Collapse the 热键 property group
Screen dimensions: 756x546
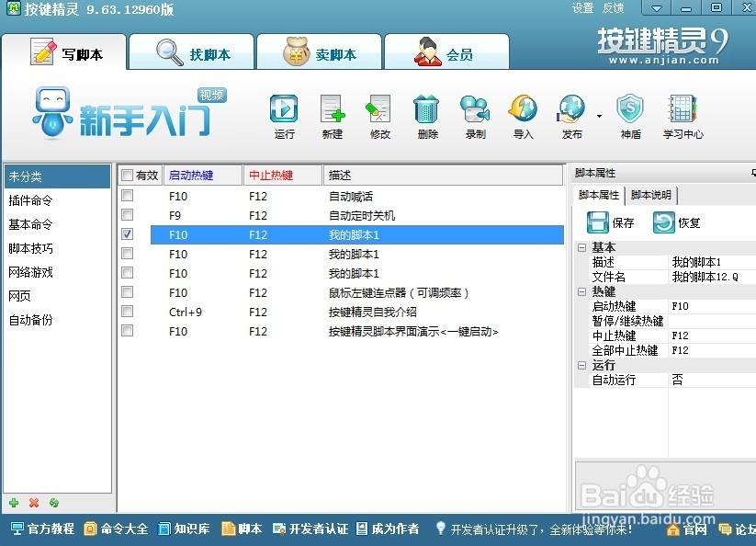tap(582, 291)
